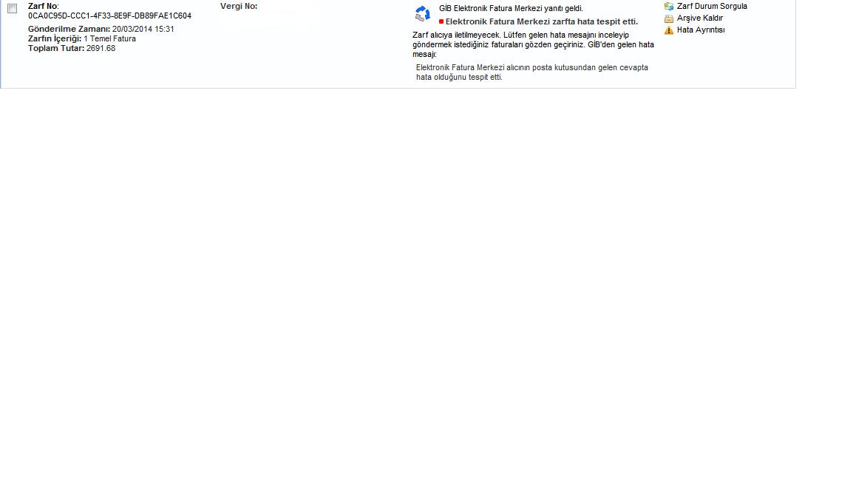Image resolution: width=856 pixels, height=504 pixels.
Task: Click the envelope ID 0CA0C95D-CCC1-4F33-8E9F-DB89FAE1C604
Action: tap(109, 16)
